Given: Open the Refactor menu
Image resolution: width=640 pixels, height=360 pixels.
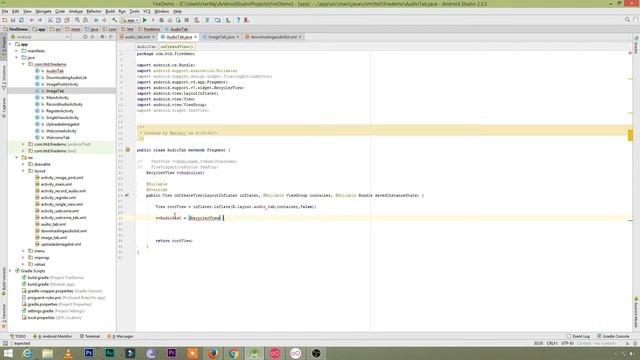Looking at the screenshot, I should pyautogui.click(x=94, y=11).
